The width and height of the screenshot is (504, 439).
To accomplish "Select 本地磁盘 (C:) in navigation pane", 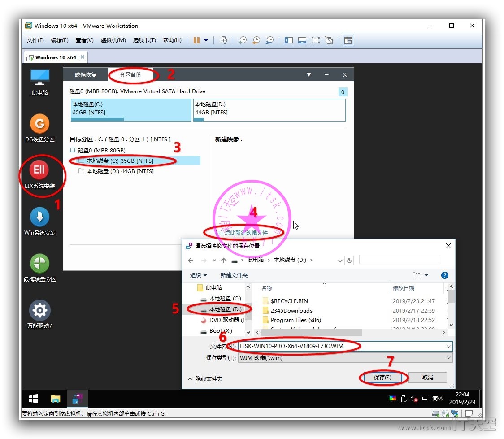I will click(x=221, y=299).
